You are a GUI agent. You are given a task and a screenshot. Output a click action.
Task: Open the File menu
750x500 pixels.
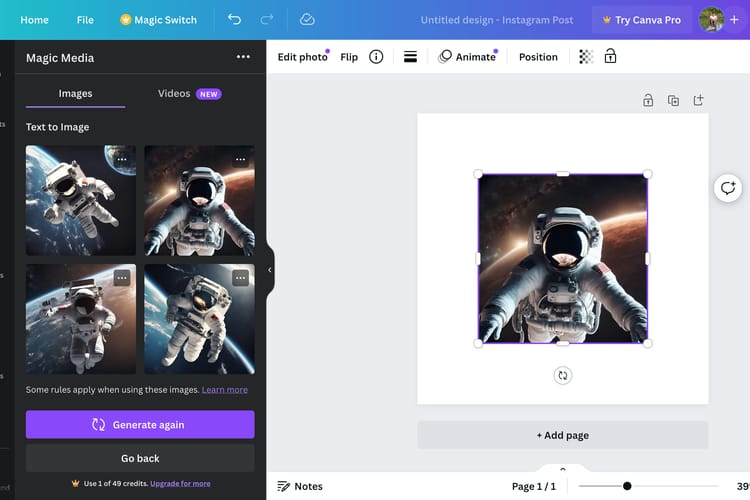pos(85,20)
